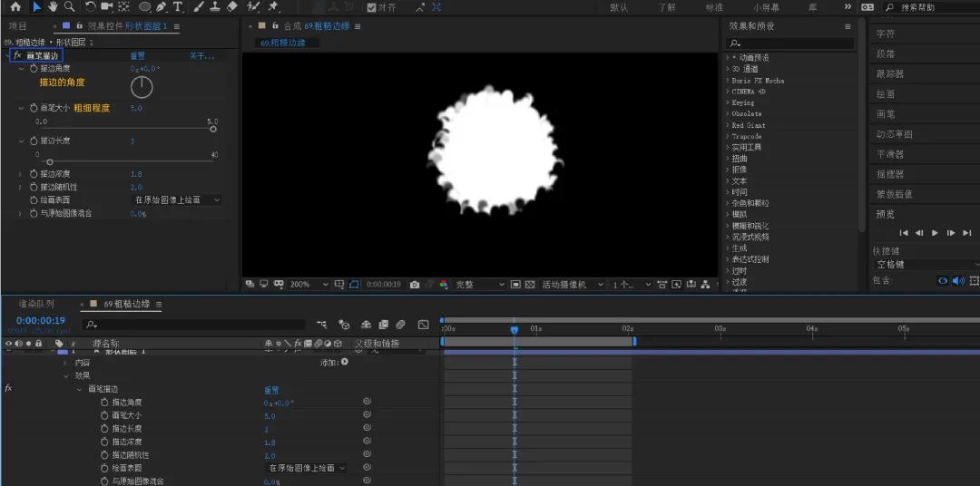Select the Pen tool in toolbar
The width and height of the screenshot is (980, 486).
pyautogui.click(x=162, y=7)
